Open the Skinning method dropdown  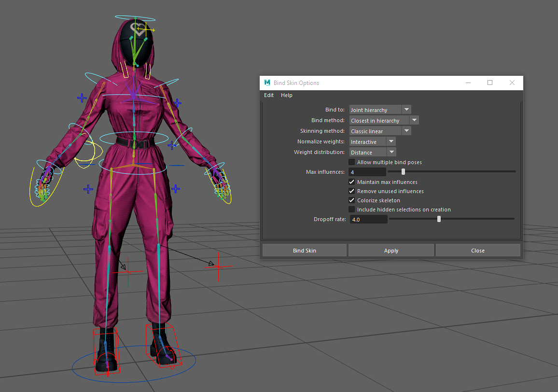pos(406,130)
